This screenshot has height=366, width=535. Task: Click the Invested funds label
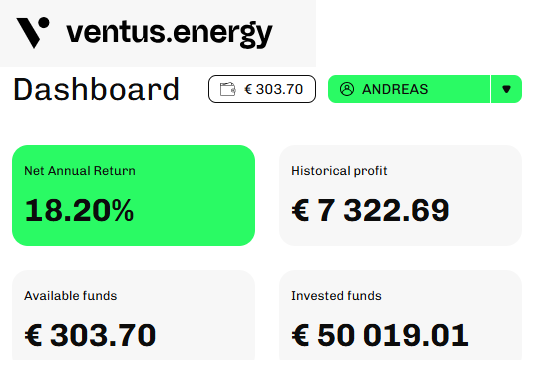coord(336,296)
